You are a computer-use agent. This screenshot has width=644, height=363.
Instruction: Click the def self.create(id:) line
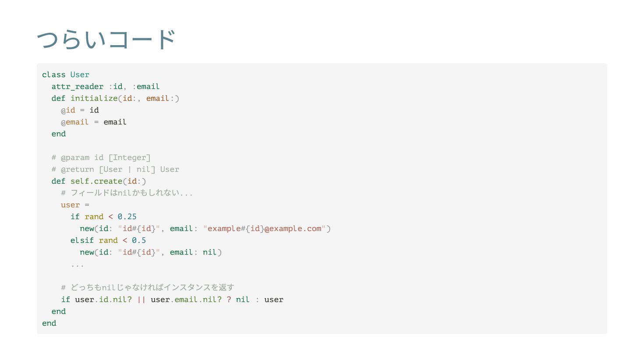point(99,181)
